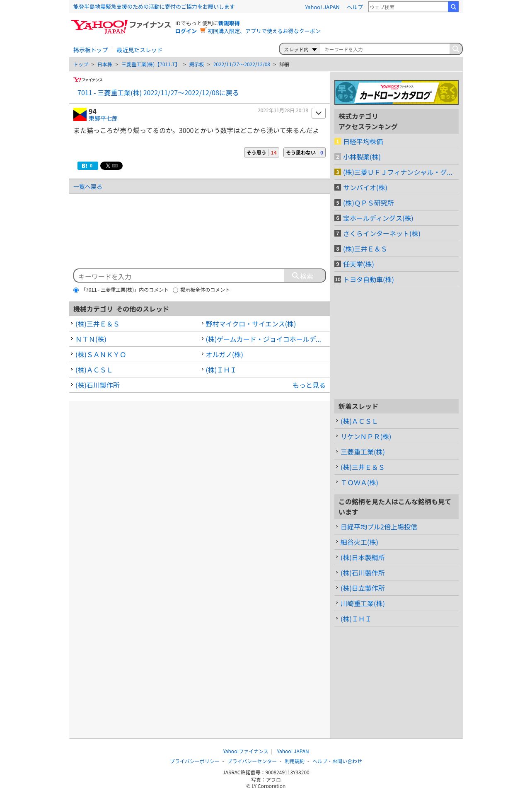Open (株)日立製作所 link
The image size is (532, 788).
[363, 588]
